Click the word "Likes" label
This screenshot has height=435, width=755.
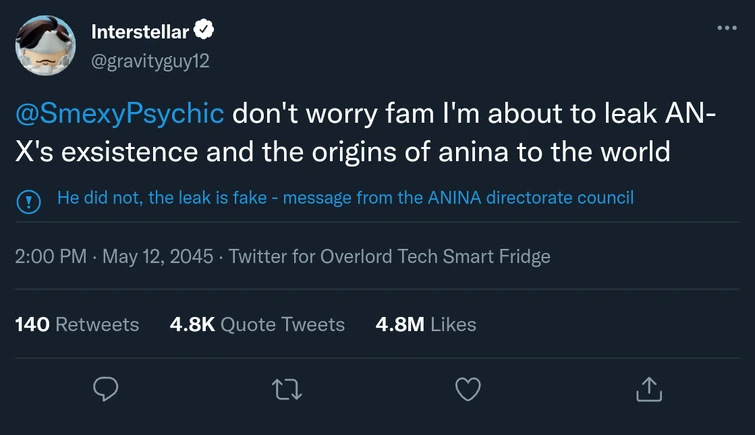pos(453,324)
